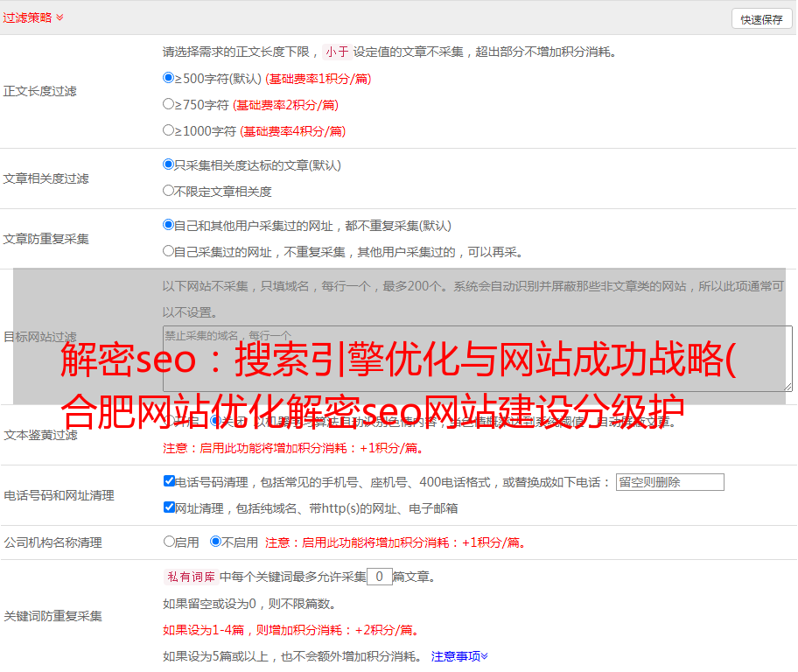The width and height of the screenshot is (798, 672).
Task: Collapse the 过滤策略 section chevron
Action: tap(59, 17)
